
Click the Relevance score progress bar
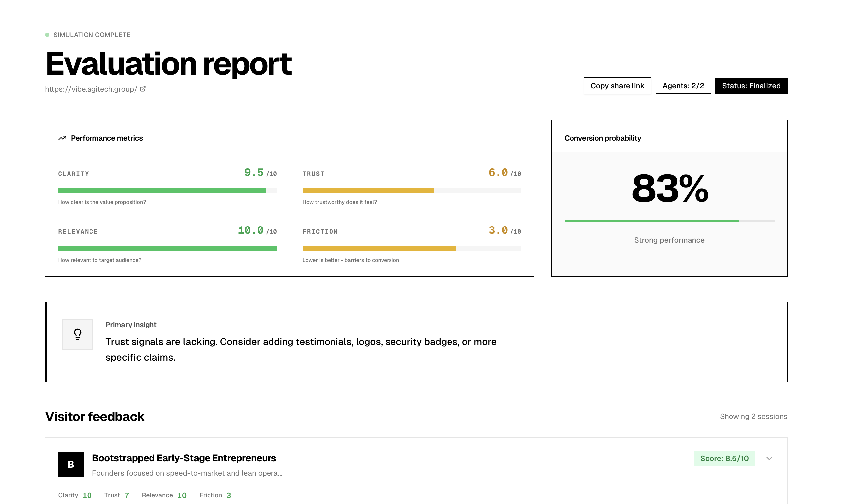167,249
